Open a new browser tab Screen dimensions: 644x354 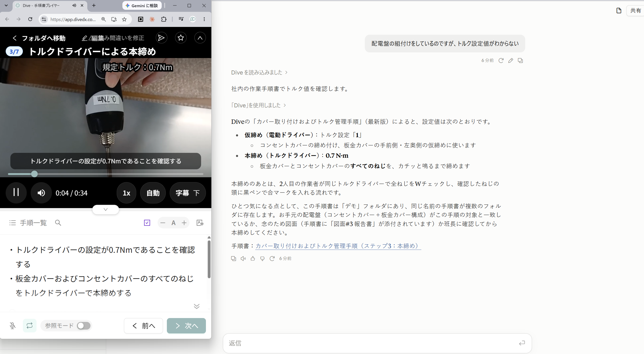[x=94, y=5]
